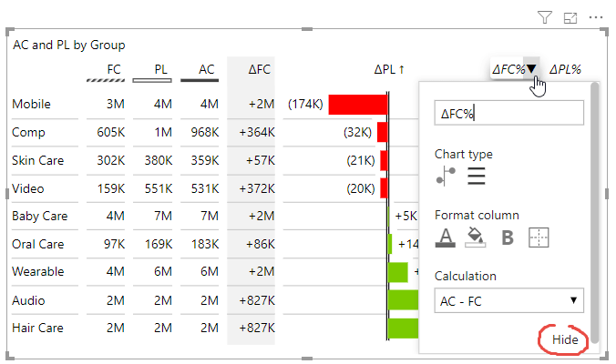Click the filter funnel icon
The image size is (616, 364).
click(x=544, y=16)
